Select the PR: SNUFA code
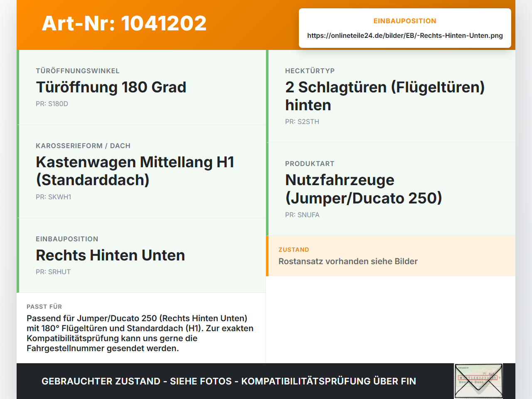This screenshot has width=532, height=399. click(302, 215)
